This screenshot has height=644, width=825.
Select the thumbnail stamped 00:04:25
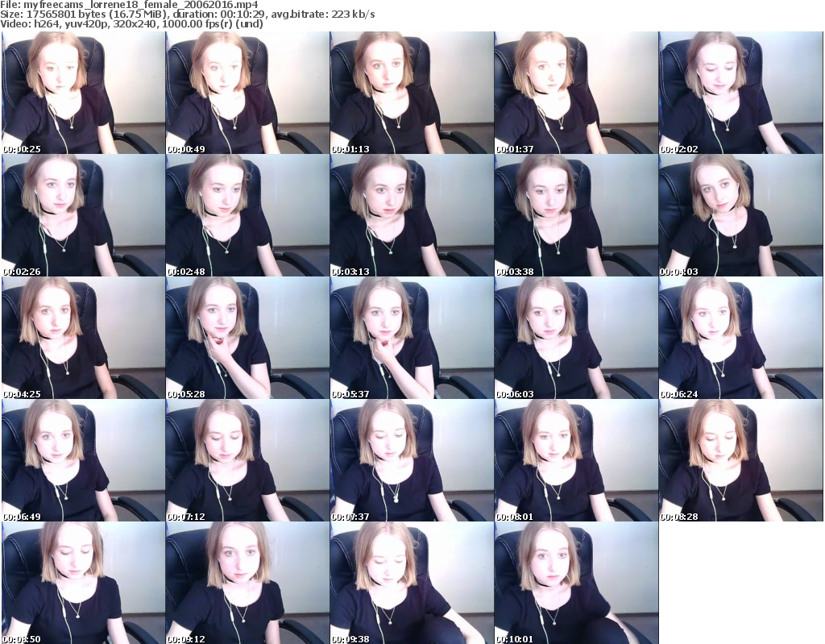83,338
